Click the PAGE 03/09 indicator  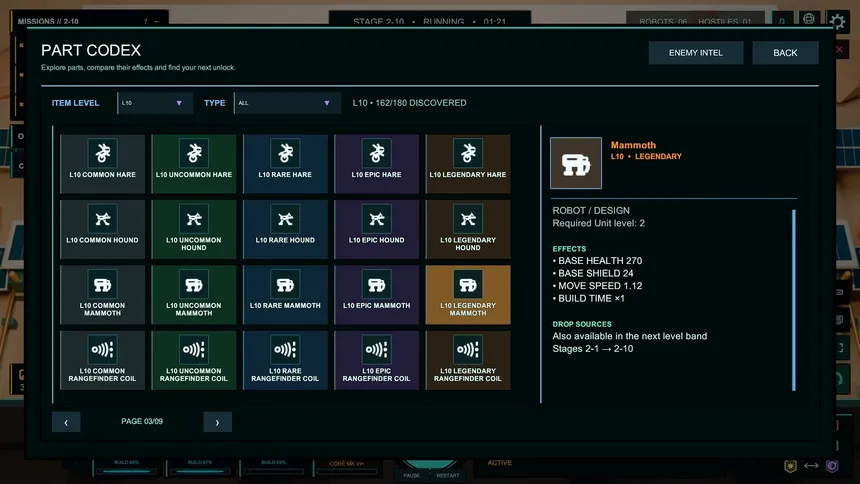pyautogui.click(x=142, y=421)
